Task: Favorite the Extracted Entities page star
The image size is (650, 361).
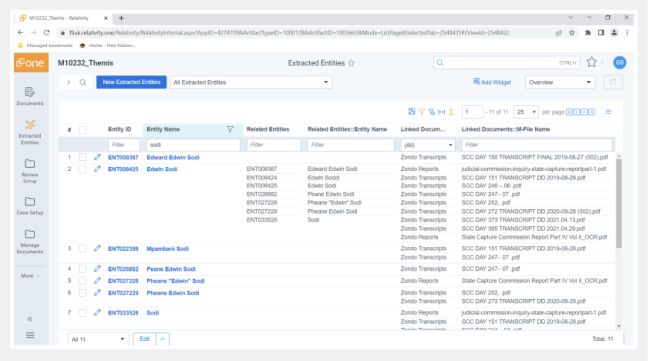Action: (x=352, y=63)
